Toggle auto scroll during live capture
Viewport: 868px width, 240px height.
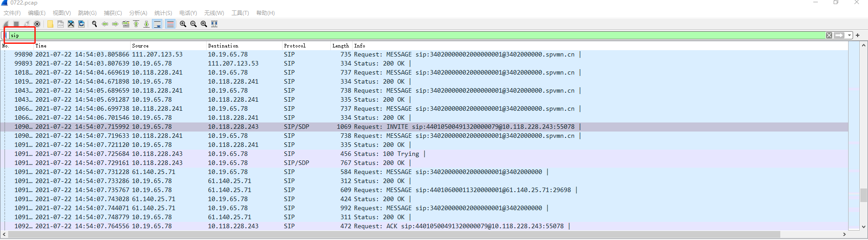pyautogui.click(x=157, y=24)
